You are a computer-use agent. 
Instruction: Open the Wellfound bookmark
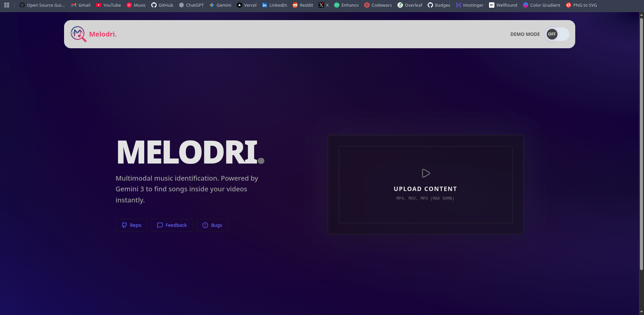pyautogui.click(x=503, y=5)
